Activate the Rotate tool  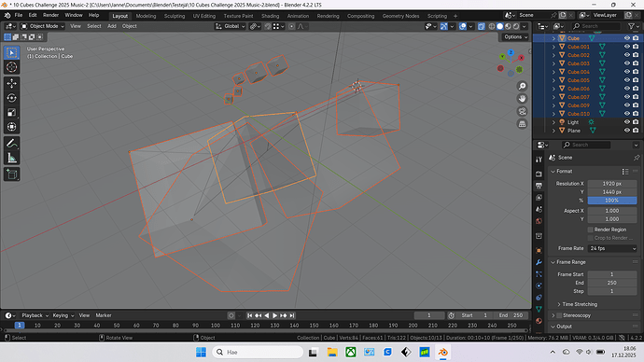[x=11, y=98]
